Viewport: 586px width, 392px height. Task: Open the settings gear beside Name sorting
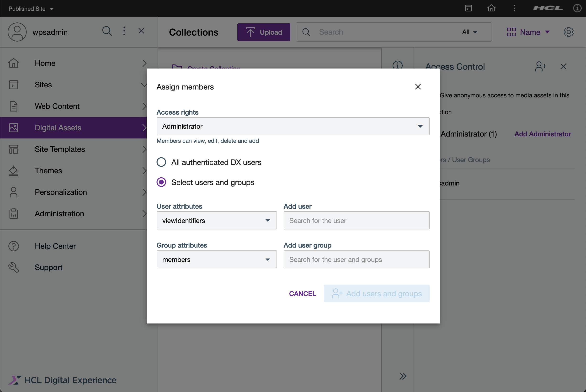pyautogui.click(x=569, y=32)
